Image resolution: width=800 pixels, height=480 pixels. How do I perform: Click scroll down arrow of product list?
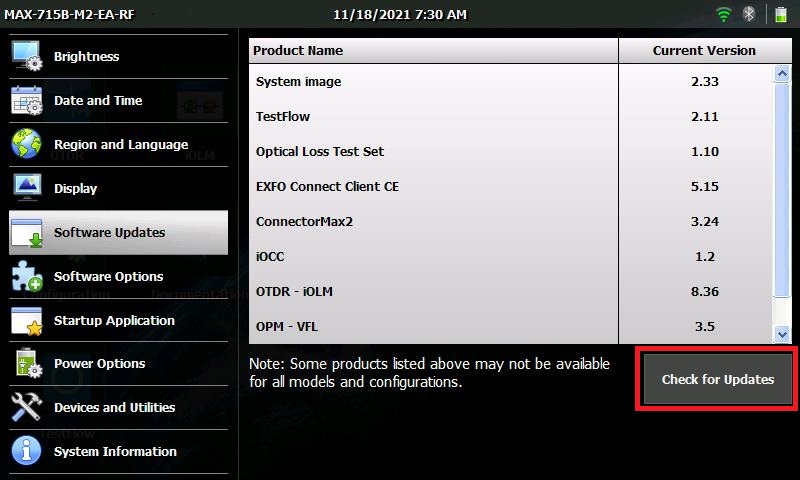[782, 335]
